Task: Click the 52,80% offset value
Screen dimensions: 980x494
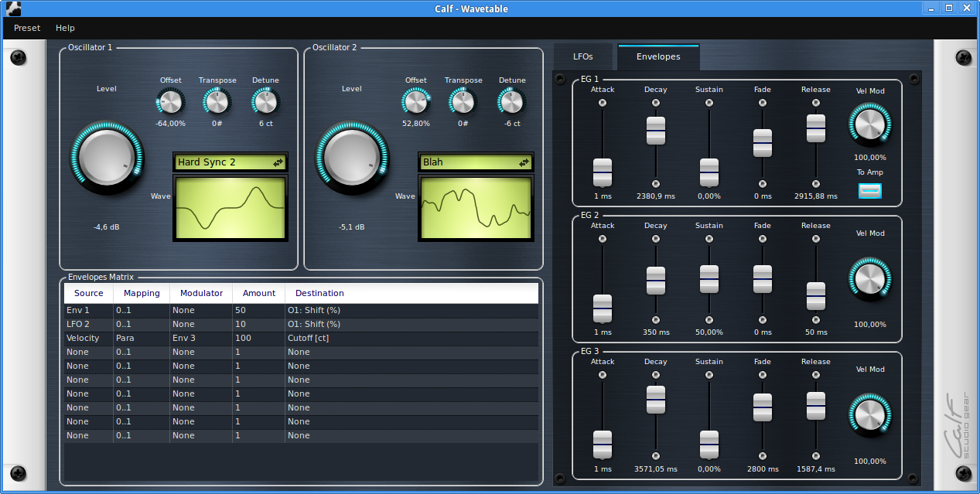Action: click(x=416, y=124)
